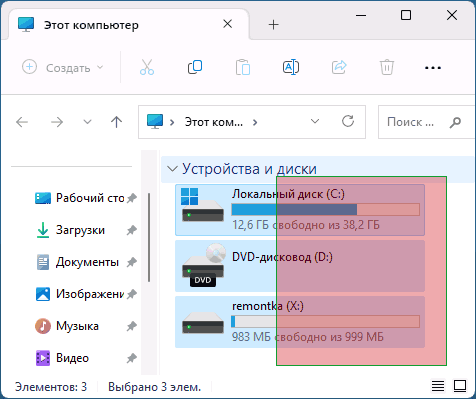Click the Этот ком... breadcrumb
476x399 pixels.
(214, 122)
